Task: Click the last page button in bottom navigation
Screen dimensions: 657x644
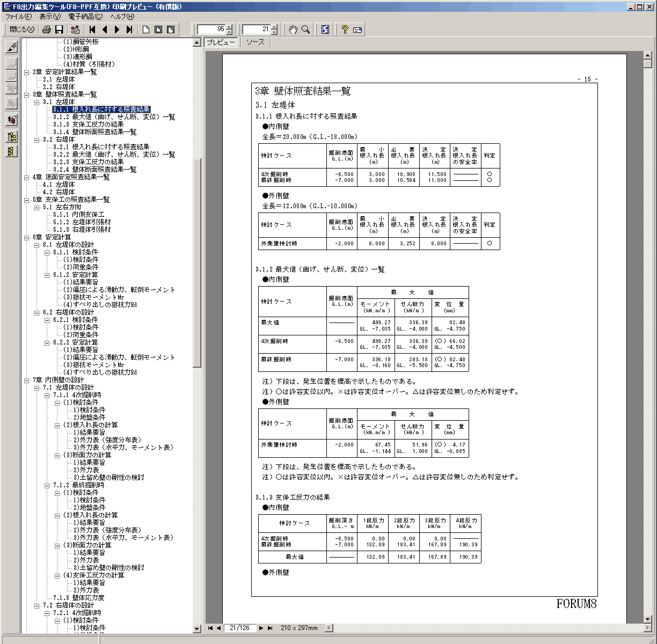Action: point(270,628)
